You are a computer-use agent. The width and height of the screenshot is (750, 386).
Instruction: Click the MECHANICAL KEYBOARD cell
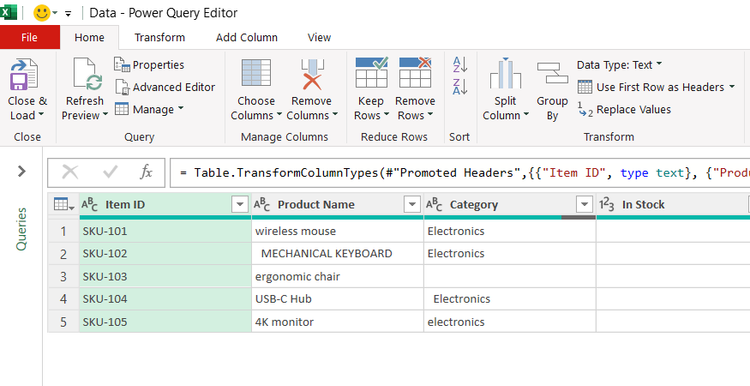pos(337,254)
